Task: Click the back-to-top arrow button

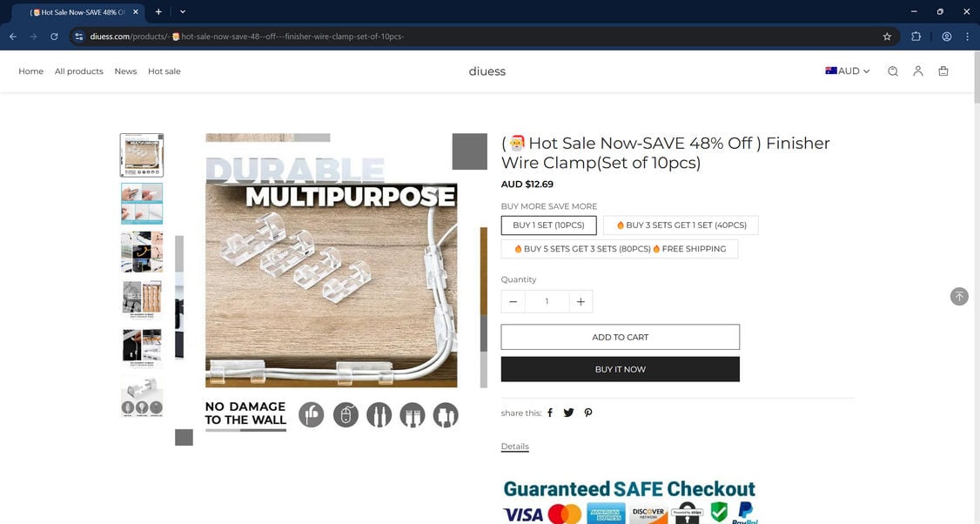Action: (959, 296)
